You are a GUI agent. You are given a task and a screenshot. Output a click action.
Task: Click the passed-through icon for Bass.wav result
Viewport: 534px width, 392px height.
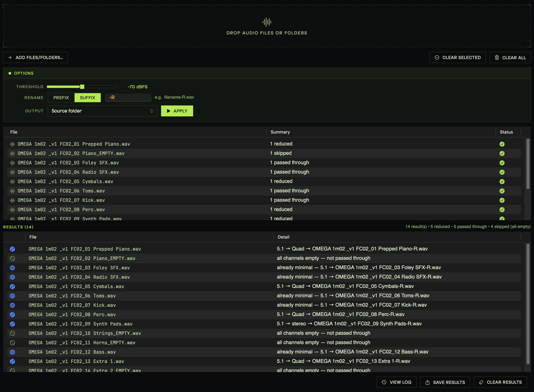pos(13,352)
